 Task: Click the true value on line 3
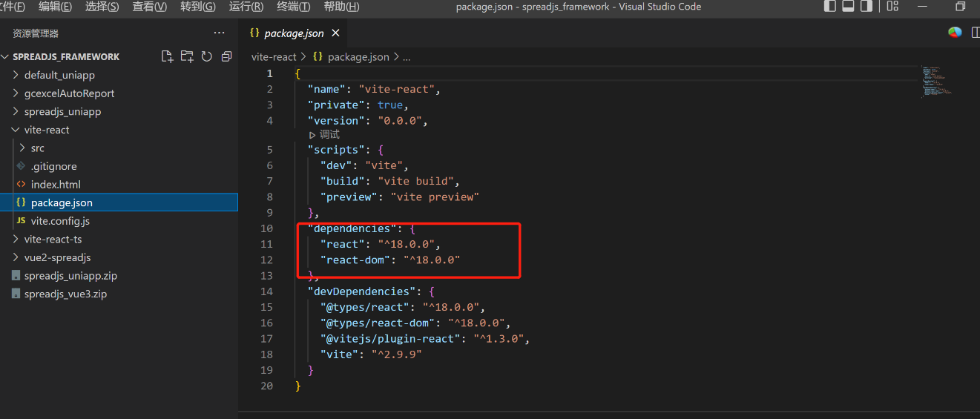(390, 105)
